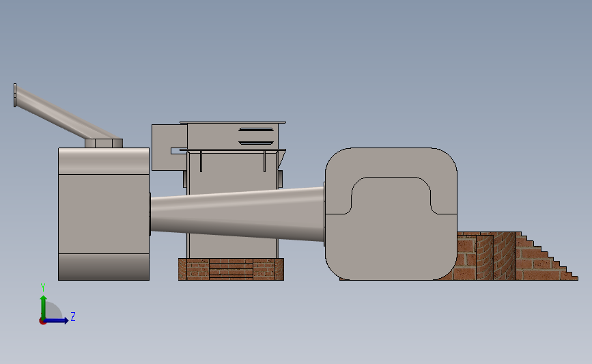
Task: Select the tapered conical duct between units
Action: point(237,214)
